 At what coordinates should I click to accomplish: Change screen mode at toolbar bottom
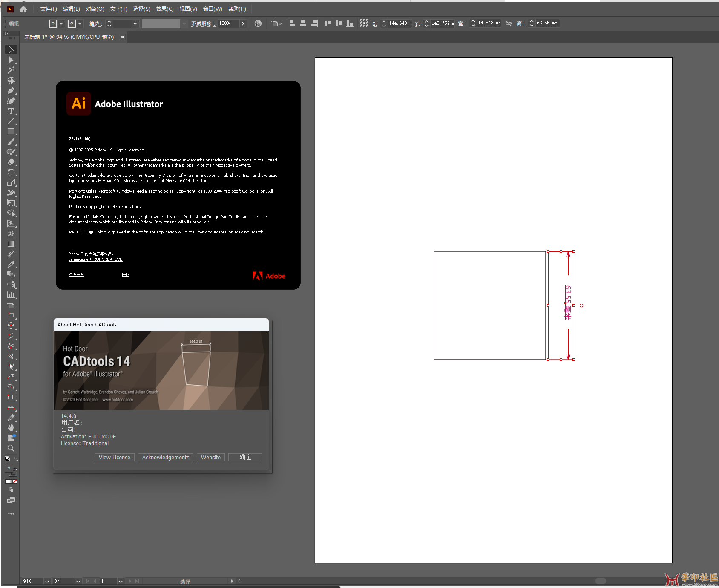click(x=11, y=500)
